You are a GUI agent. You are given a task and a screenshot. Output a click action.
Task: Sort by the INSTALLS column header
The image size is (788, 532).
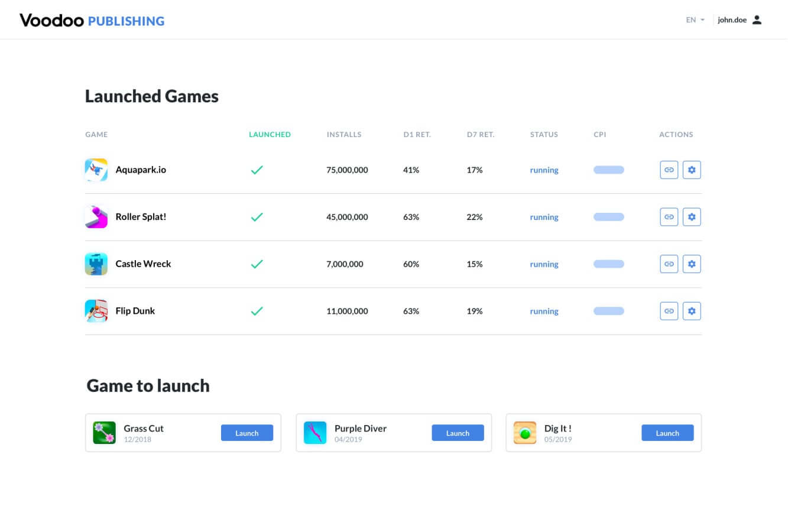point(344,135)
